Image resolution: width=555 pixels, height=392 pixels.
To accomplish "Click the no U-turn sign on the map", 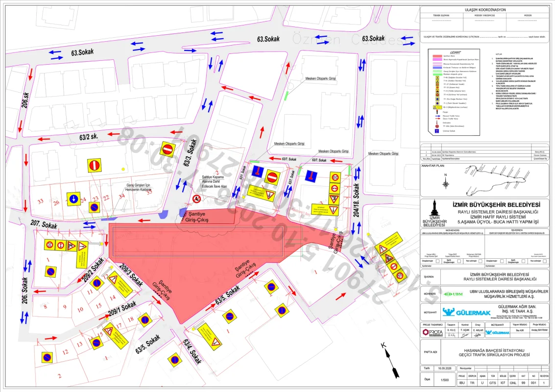I will click(196, 198).
